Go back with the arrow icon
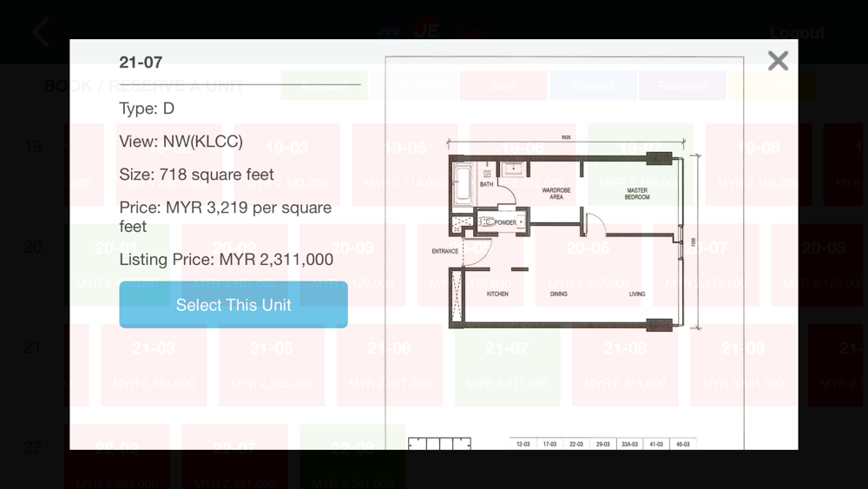 (x=41, y=31)
